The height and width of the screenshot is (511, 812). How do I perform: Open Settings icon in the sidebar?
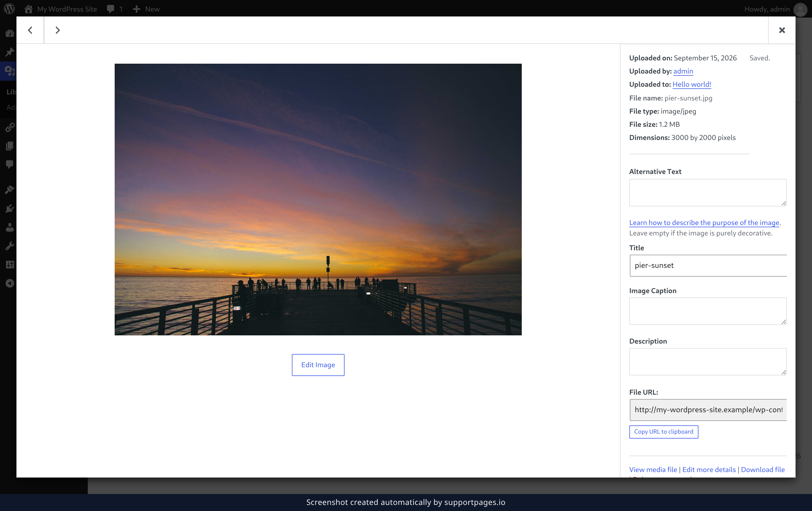pyautogui.click(x=9, y=265)
